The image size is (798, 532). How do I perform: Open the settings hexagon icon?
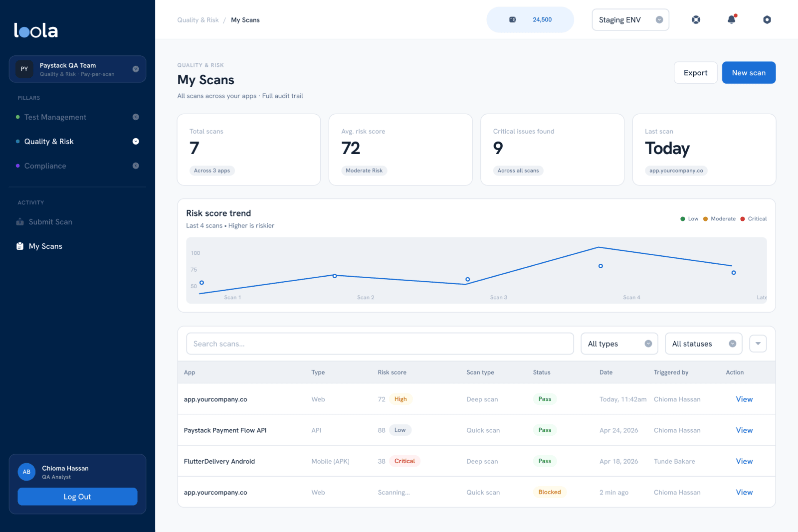[x=767, y=20]
